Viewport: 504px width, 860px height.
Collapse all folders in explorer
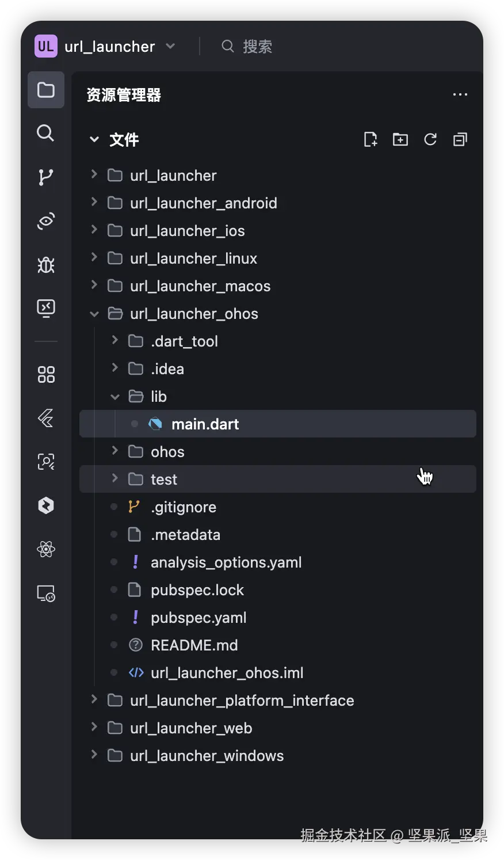[460, 139]
